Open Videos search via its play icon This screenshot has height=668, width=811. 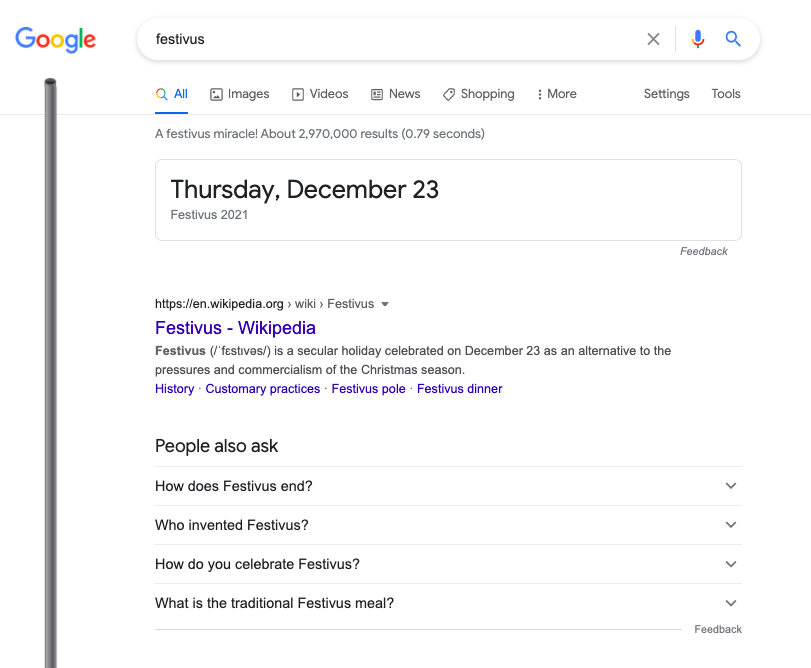pyautogui.click(x=296, y=93)
